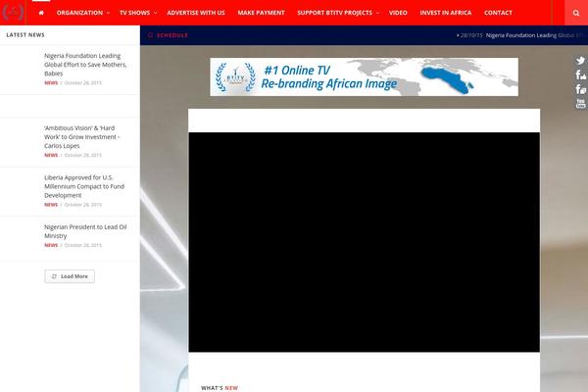Viewport: 588px width, 392px height.
Task: Open the CONTACT page
Action: pos(498,13)
